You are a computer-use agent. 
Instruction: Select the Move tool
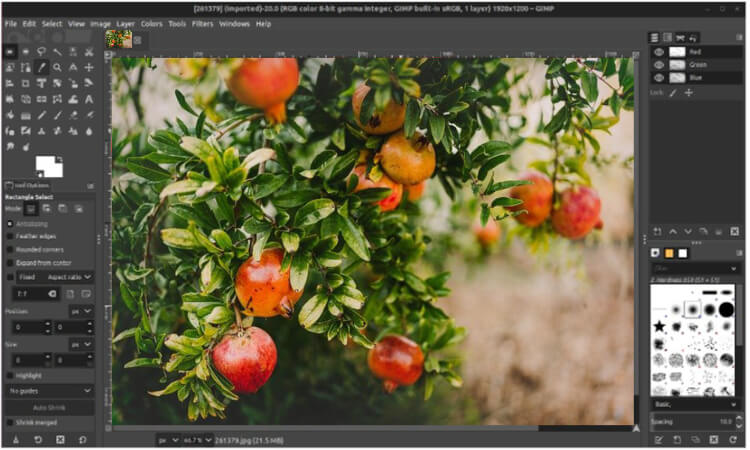pyautogui.click(x=89, y=67)
